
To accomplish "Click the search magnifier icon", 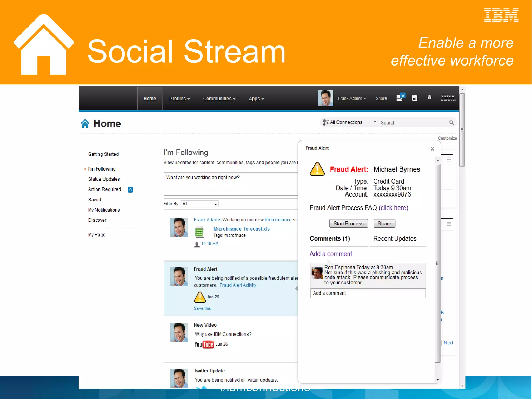I will point(451,122).
